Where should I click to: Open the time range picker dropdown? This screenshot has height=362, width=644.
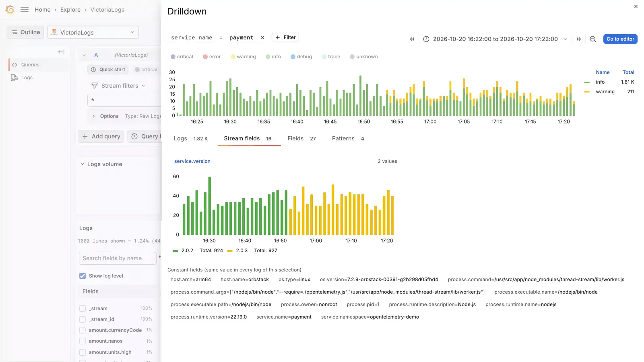tap(495, 39)
